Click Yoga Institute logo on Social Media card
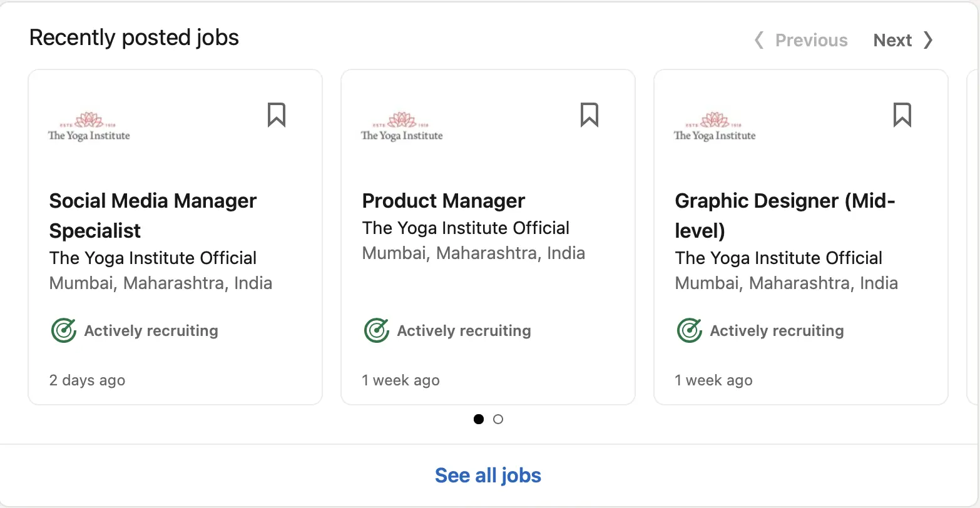This screenshot has height=508, width=980. [89, 127]
